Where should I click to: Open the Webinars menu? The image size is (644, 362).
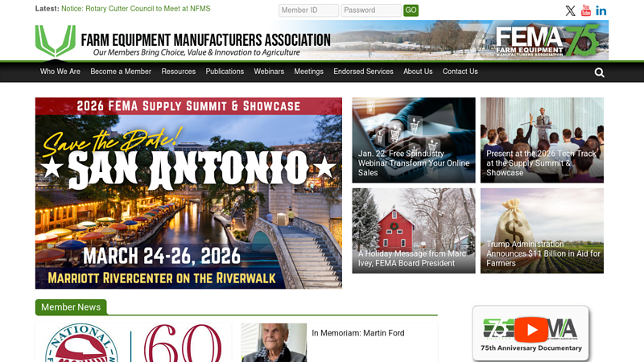pyautogui.click(x=269, y=72)
